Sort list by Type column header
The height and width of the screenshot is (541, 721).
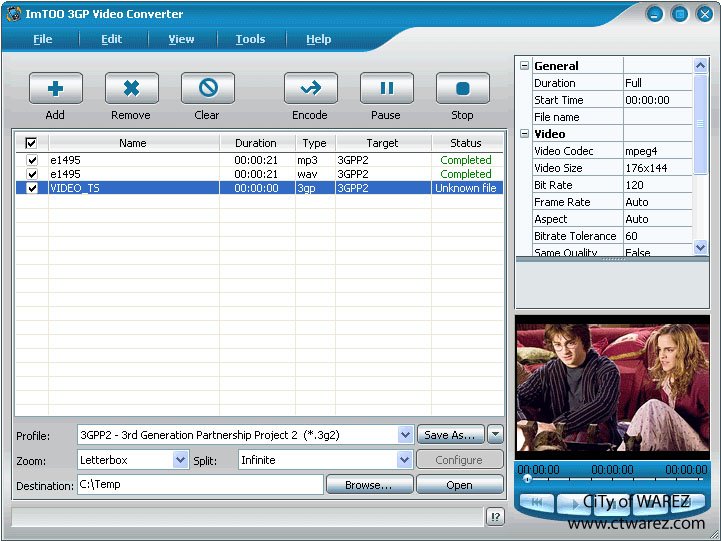[x=315, y=143]
